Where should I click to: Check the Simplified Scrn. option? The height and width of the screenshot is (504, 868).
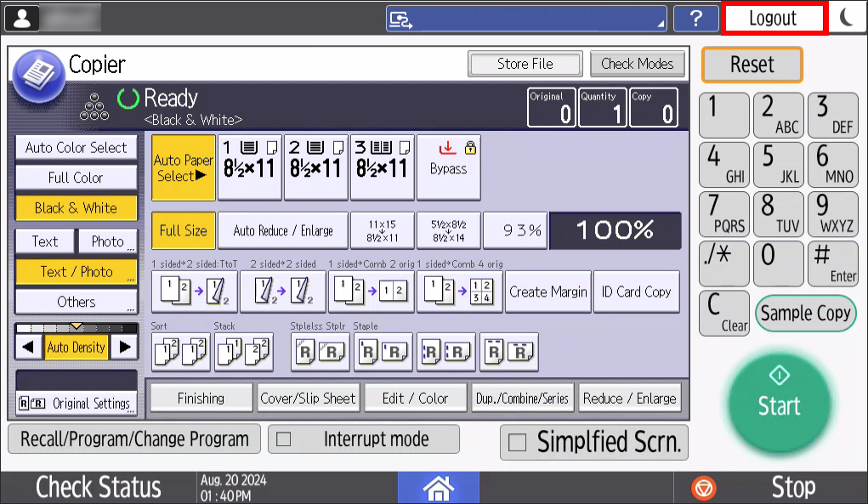click(593, 442)
